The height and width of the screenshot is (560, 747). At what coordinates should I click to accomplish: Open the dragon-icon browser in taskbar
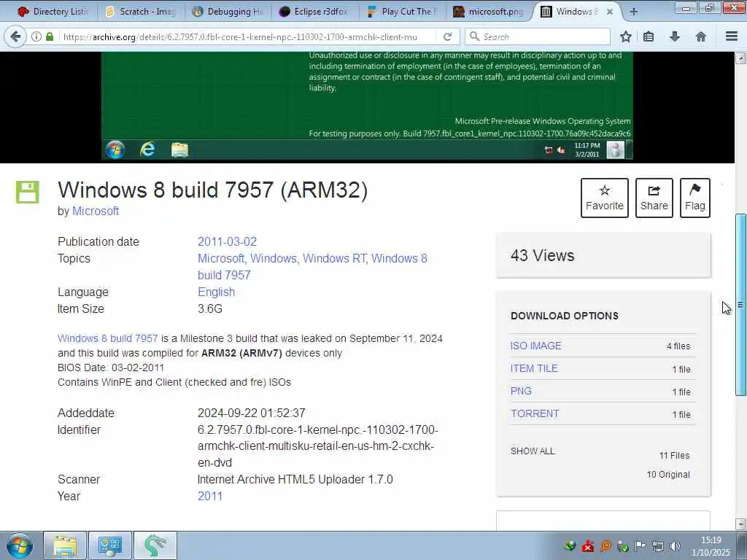[155, 545]
